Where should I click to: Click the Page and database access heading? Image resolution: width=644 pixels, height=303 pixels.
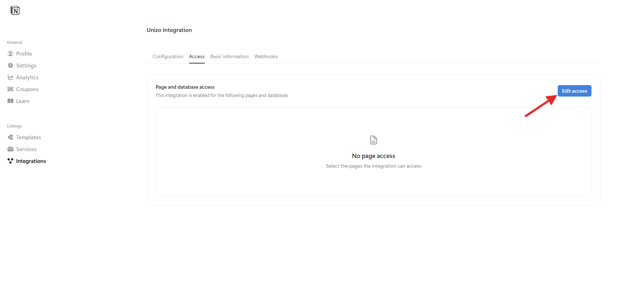coord(185,87)
